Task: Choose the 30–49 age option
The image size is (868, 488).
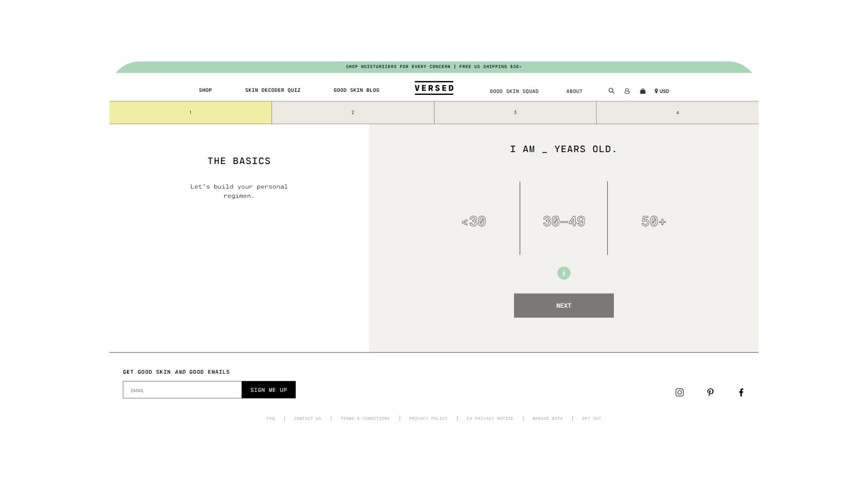Action: coord(563,221)
